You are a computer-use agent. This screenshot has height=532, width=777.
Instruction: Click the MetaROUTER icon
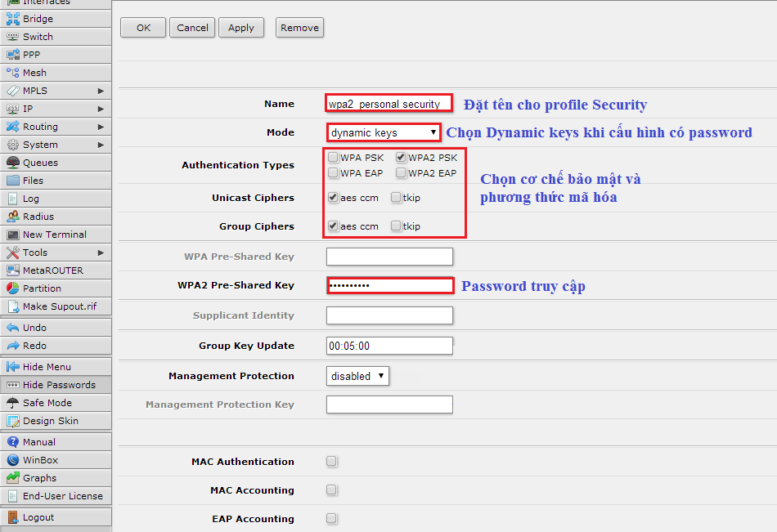coord(12,270)
